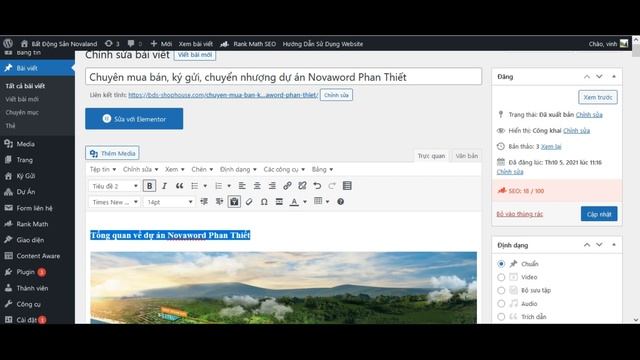Click the Viết bài mới button
Image resolution: width=640 pixels, height=360 pixels.
[195, 55]
